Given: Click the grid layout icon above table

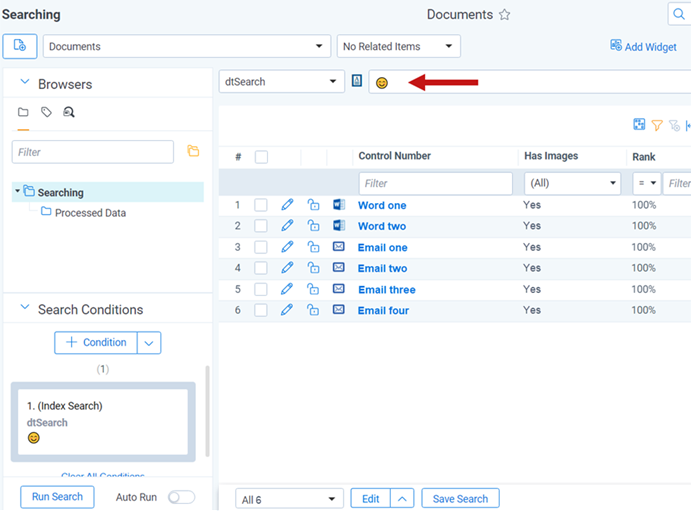Looking at the screenshot, I should 639,125.
